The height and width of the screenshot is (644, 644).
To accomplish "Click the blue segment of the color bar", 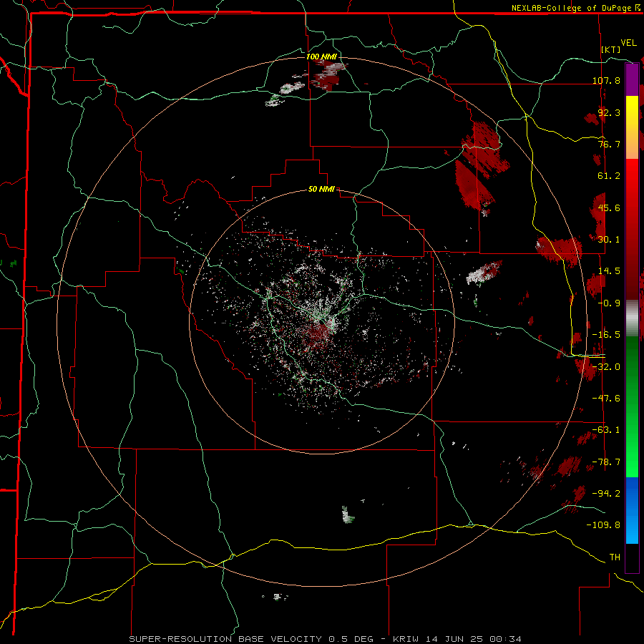I will (x=632, y=510).
